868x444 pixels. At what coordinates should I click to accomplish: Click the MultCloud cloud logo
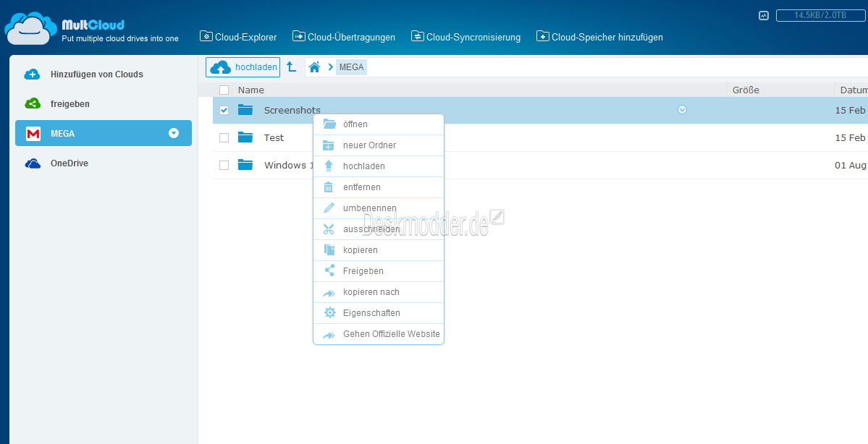[x=31, y=27]
